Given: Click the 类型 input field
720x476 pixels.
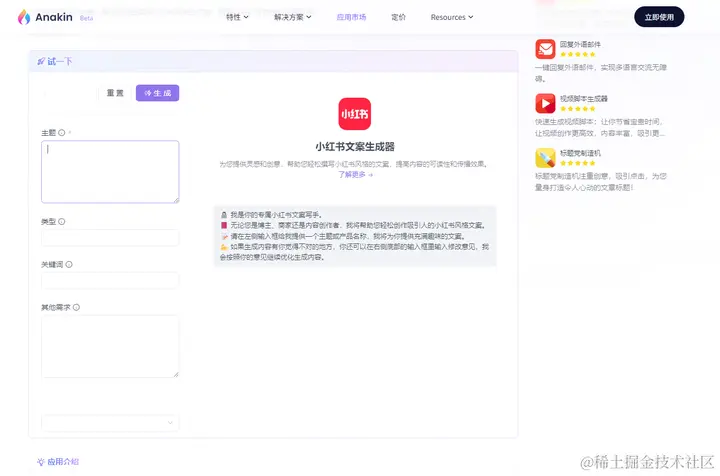Looking at the screenshot, I should click(110, 238).
